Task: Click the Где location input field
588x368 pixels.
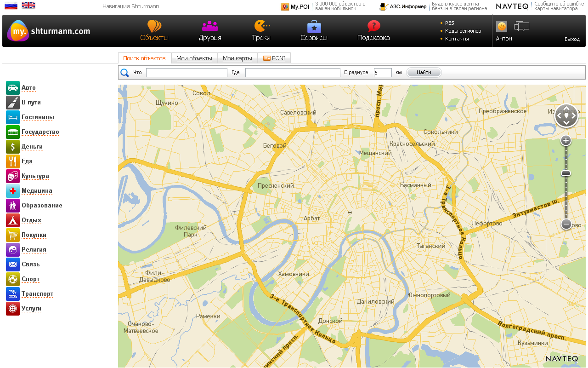Action: click(x=293, y=73)
